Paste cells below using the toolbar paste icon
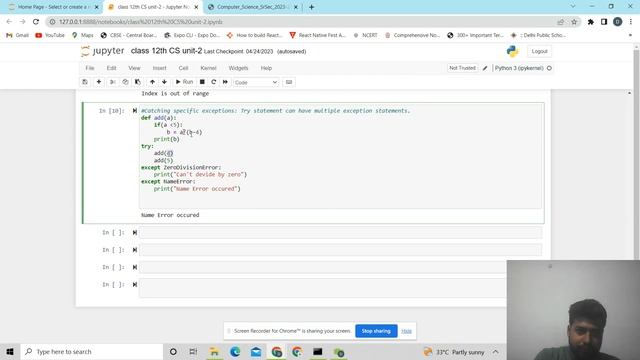Viewport: 640px width, 360px height. click(138, 82)
